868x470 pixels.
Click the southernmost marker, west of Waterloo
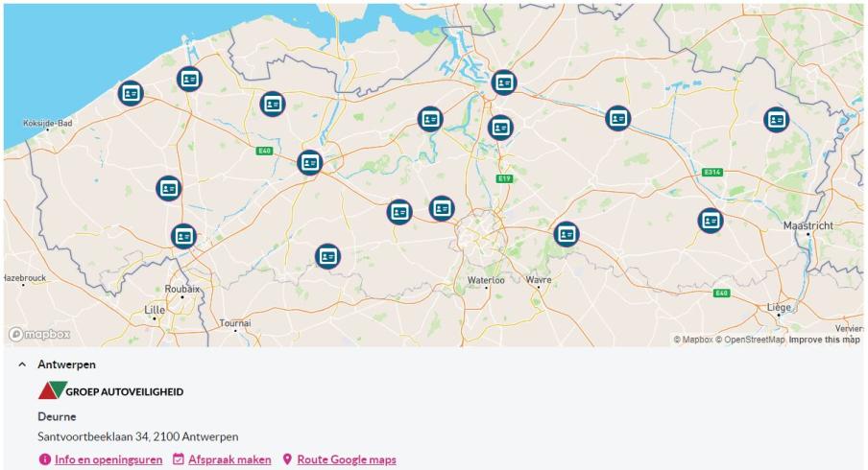(327, 256)
